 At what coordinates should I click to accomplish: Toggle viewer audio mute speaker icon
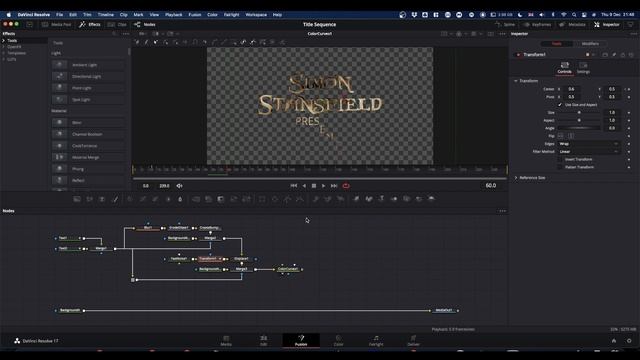(x=180, y=186)
